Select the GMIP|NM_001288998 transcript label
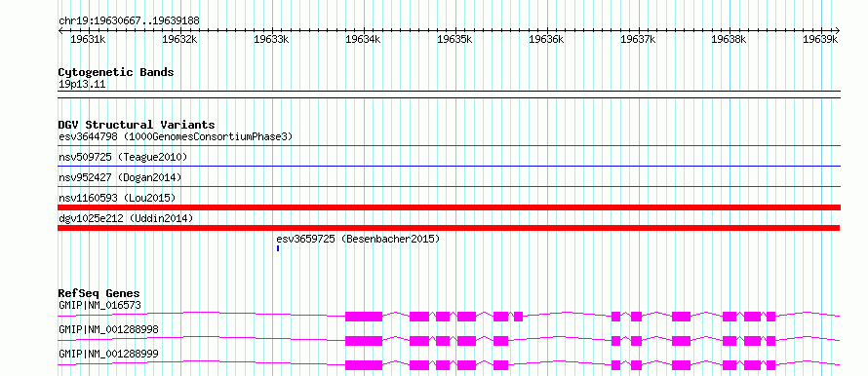Image resolution: width=868 pixels, height=376 pixels. (x=108, y=329)
